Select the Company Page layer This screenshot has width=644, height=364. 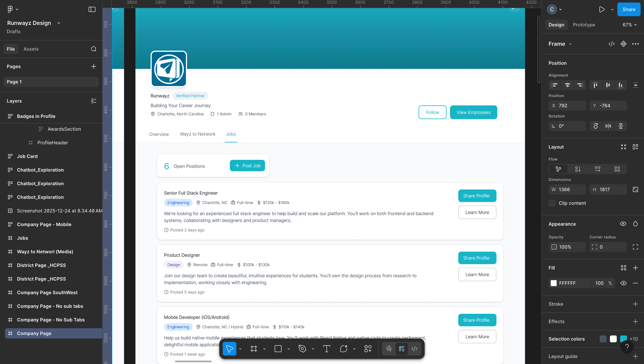click(34, 333)
